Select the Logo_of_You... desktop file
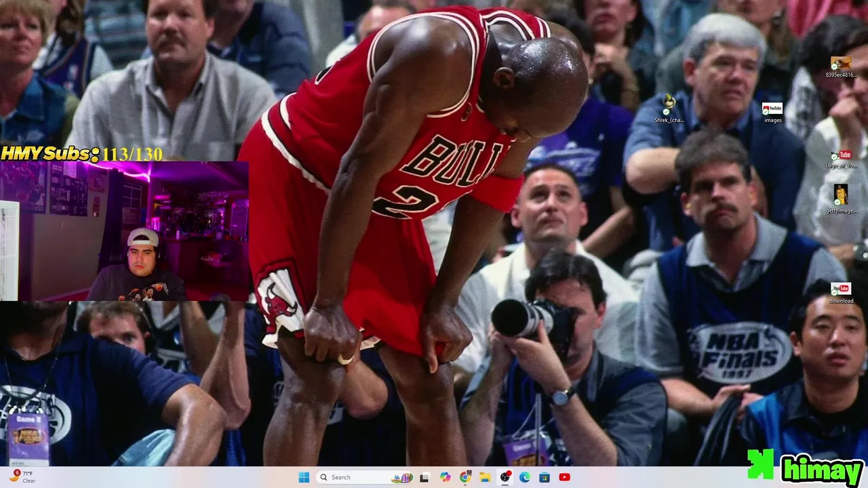This screenshot has width=868, height=488. [841, 159]
